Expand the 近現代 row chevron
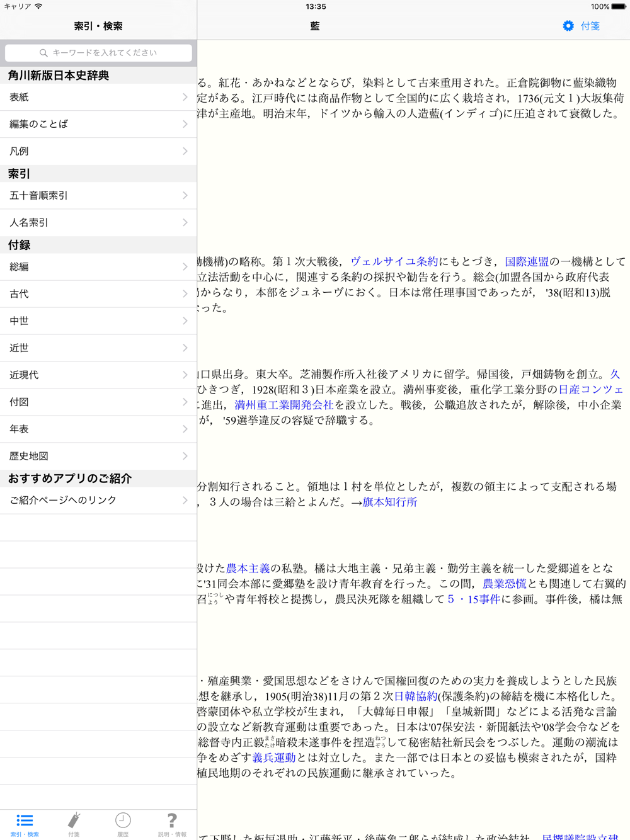Viewport: 630px width, 840px height. coord(185,375)
